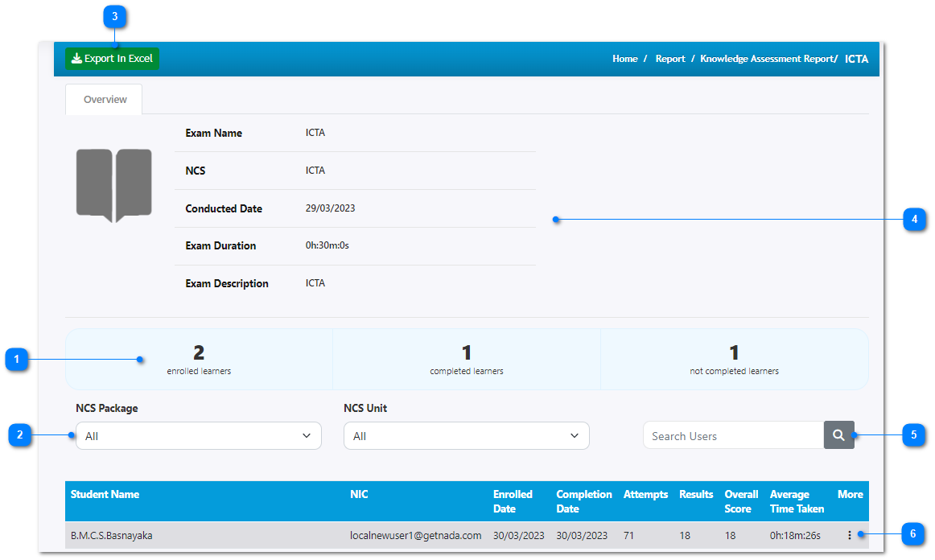
Task: Click numbered annotation marker 4
Action: click(x=914, y=219)
